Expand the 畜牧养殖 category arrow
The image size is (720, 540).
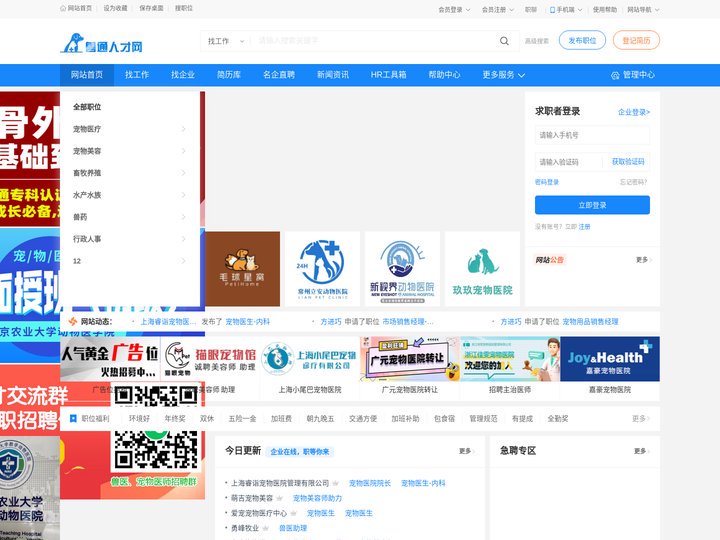click(x=183, y=173)
